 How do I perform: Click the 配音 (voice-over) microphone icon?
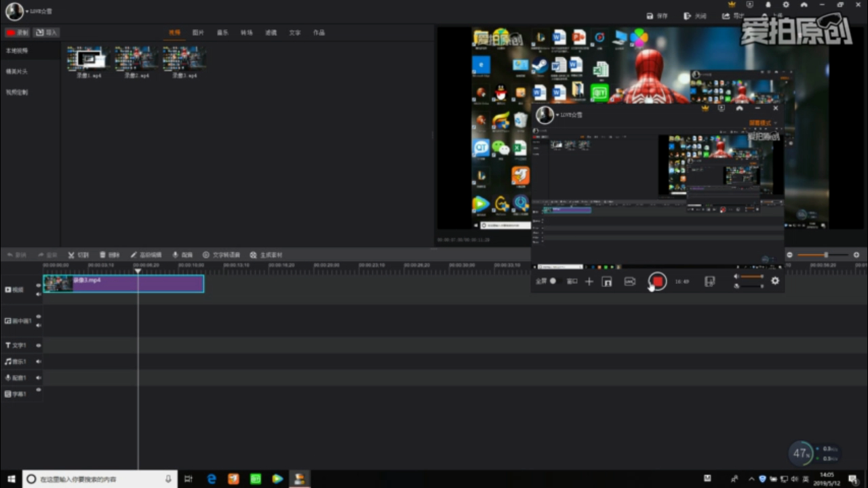(182, 255)
